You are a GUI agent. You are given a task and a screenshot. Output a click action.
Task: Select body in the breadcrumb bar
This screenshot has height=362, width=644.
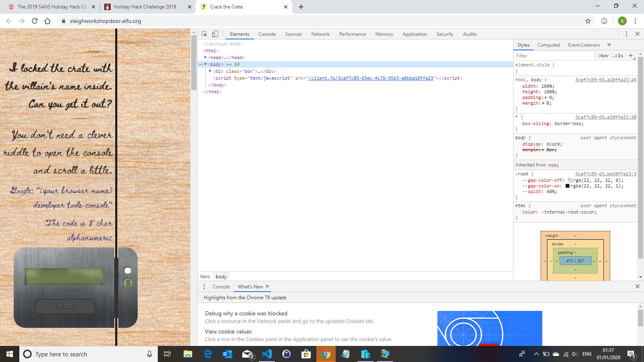tap(221, 277)
